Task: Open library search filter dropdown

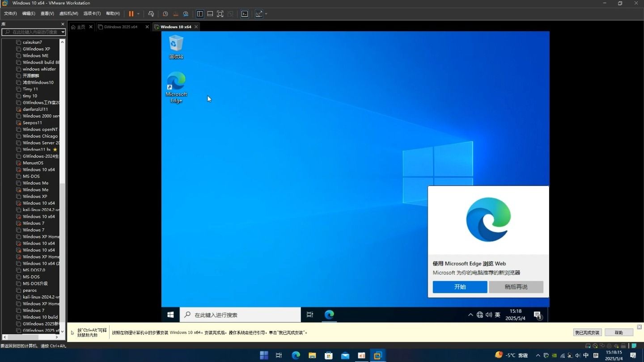Action: [63, 32]
